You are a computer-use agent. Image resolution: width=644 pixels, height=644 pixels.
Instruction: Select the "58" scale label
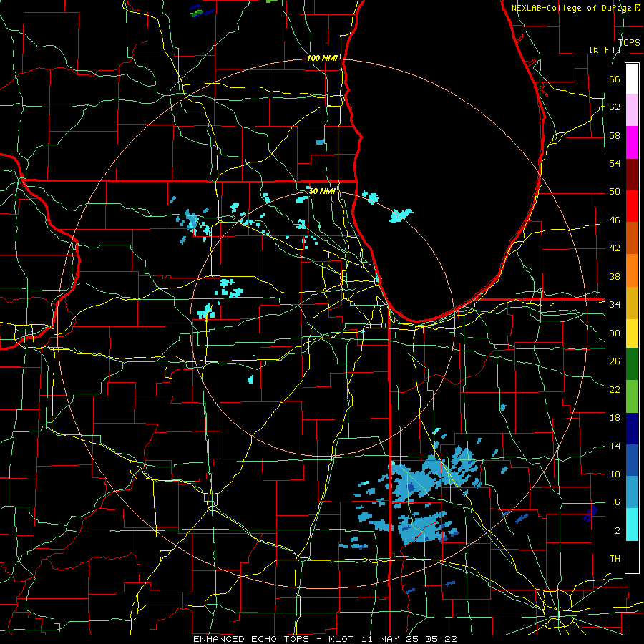[x=615, y=135]
